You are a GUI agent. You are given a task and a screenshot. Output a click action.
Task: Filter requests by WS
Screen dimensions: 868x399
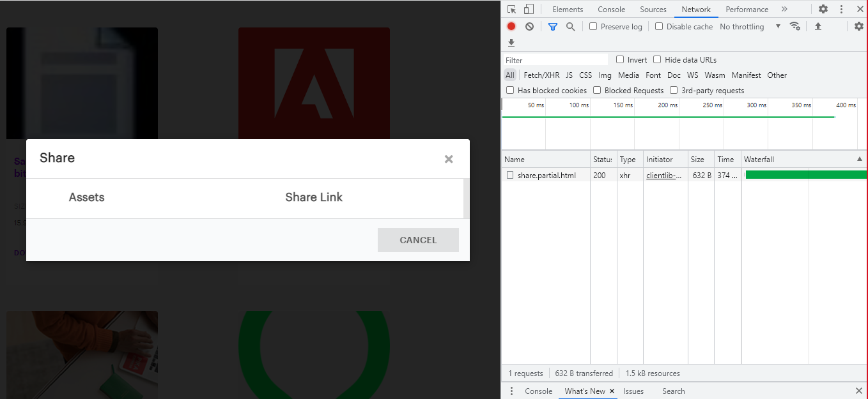pos(692,75)
